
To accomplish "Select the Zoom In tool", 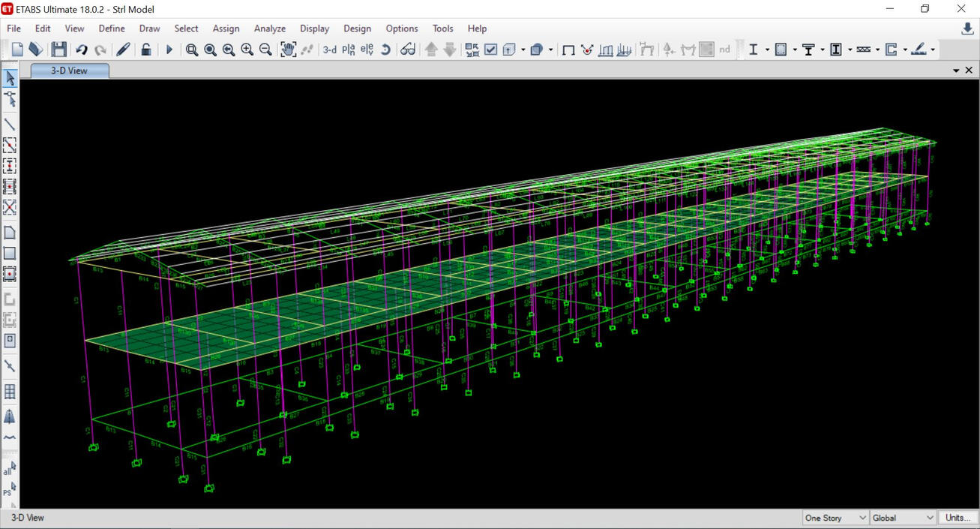I will 247,49.
